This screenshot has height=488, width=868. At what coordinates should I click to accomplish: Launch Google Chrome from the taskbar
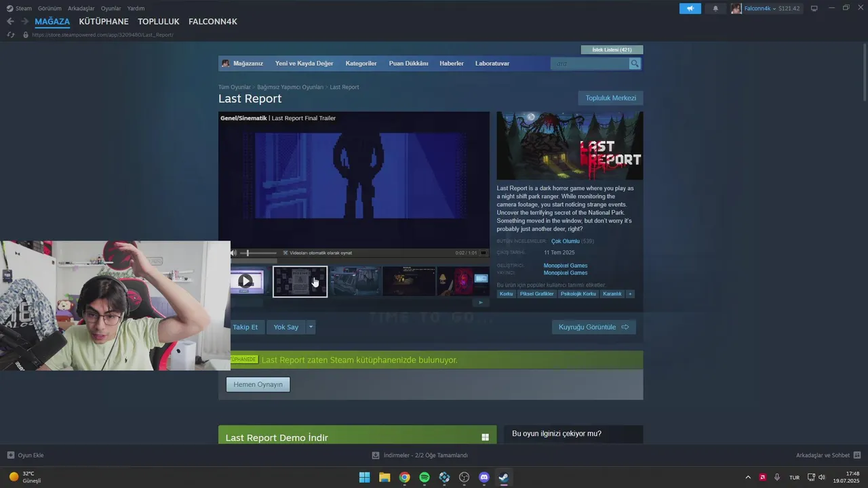coord(404,477)
